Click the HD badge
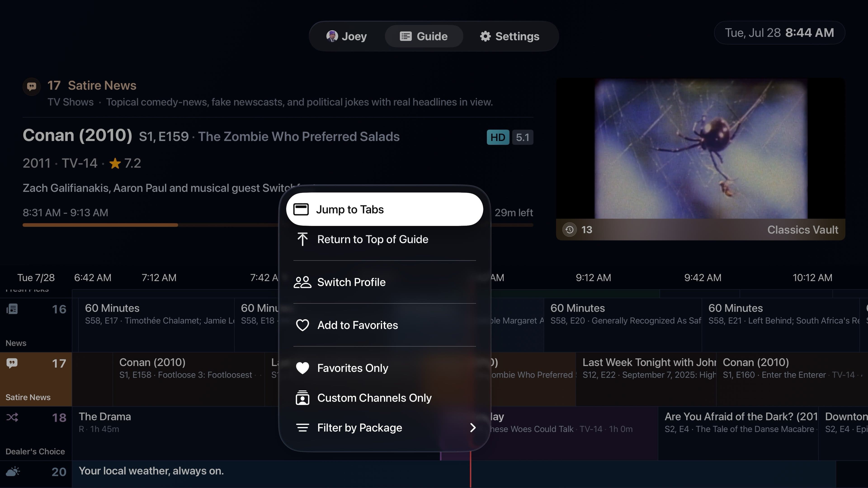The height and width of the screenshot is (488, 868). [498, 137]
